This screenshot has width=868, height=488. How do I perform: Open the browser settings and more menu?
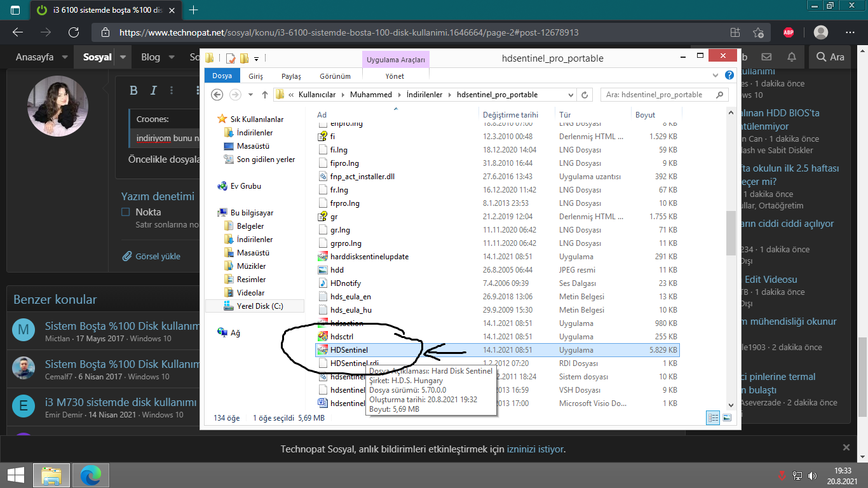[850, 32]
